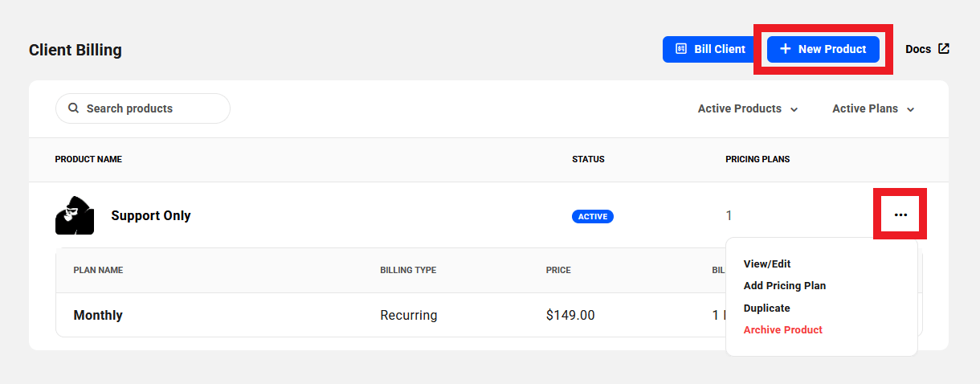Click the PRODUCT NAME column header
The width and height of the screenshot is (980, 384).
(x=88, y=159)
